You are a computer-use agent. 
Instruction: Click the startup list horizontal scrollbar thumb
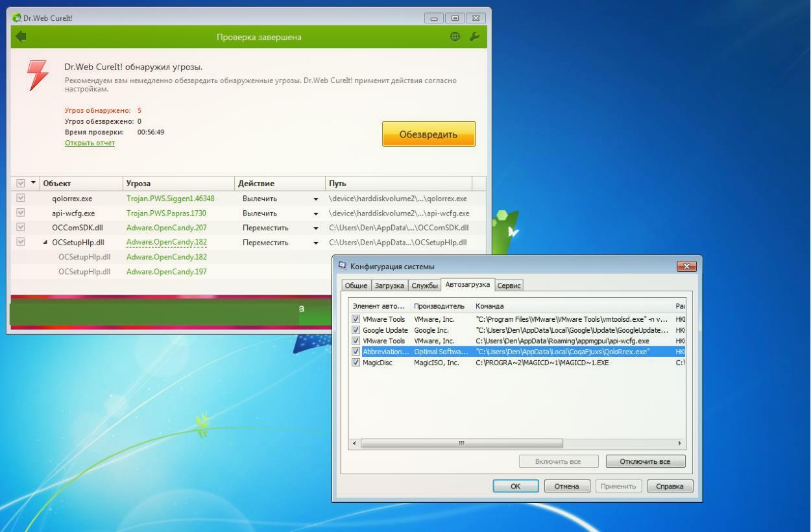point(461,443)
